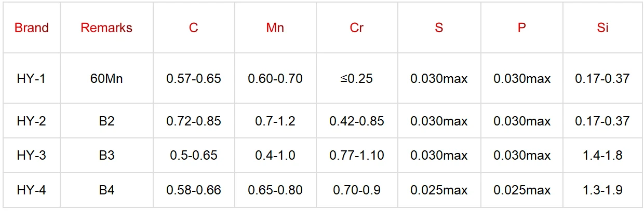
Task: Select the 0.77-1.10 chromium value
Action: 357,155
